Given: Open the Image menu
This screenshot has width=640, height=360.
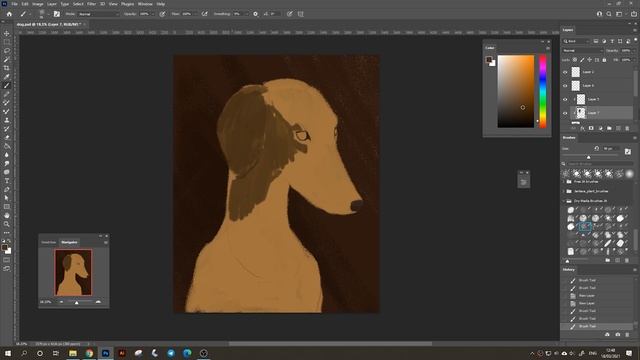Looking at the screenshot, I should (38, 4).
